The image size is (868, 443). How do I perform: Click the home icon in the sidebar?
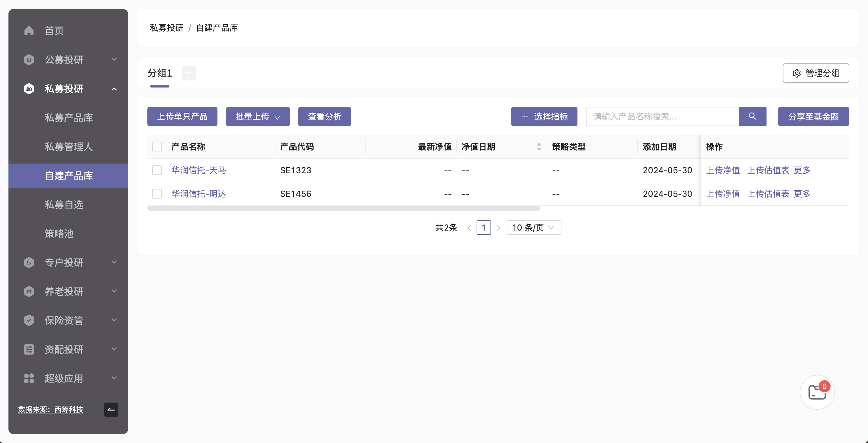coord(29,31)
